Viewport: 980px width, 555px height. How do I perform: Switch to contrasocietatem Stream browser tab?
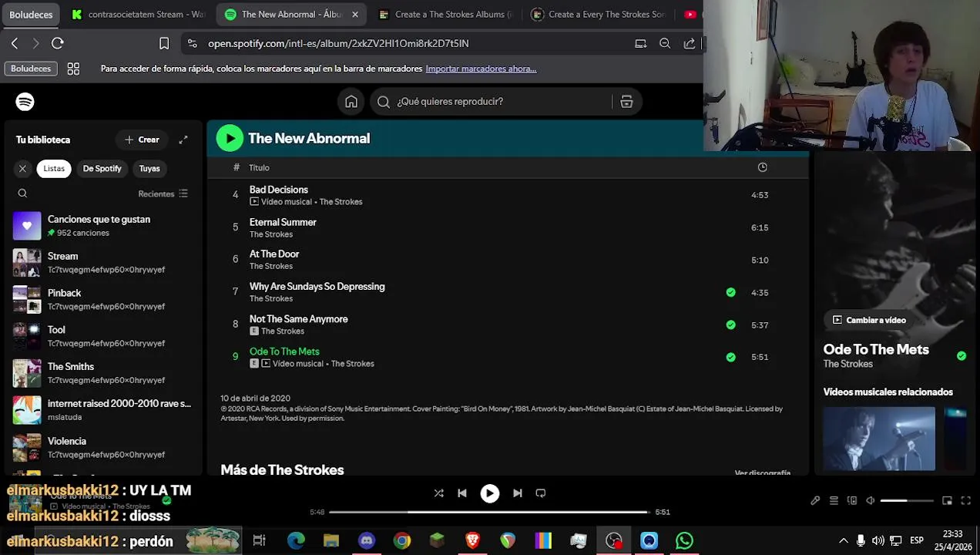139,14
